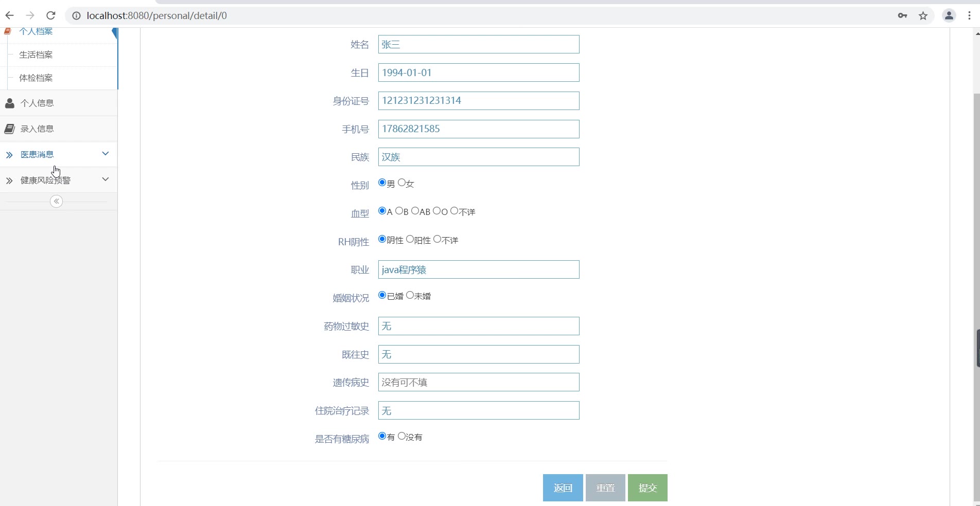The image size is (980, 506).
Task: Click the 重置 button
Action: tap(605, 487)
